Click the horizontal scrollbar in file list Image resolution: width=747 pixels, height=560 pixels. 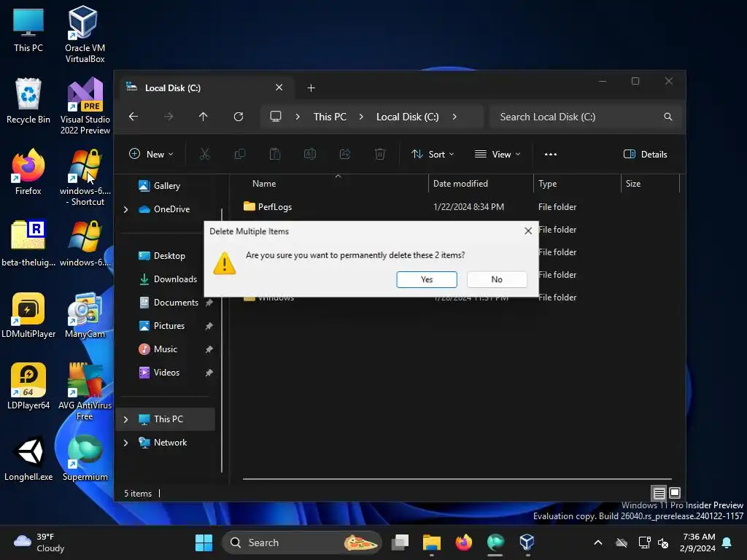457,478
